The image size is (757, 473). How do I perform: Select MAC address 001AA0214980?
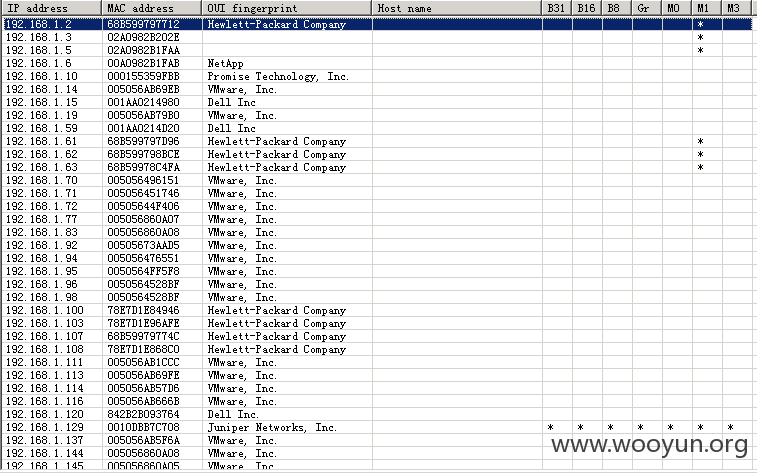(143, 102)
